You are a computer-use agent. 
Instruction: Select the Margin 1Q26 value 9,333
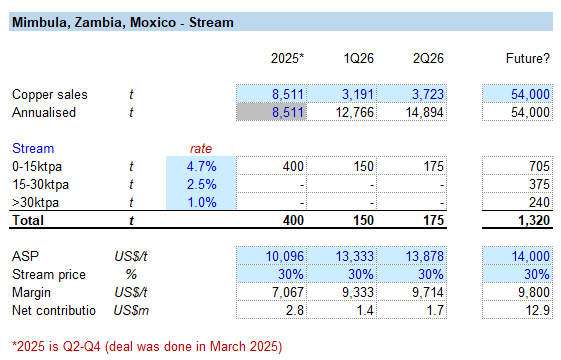point(342,292)
